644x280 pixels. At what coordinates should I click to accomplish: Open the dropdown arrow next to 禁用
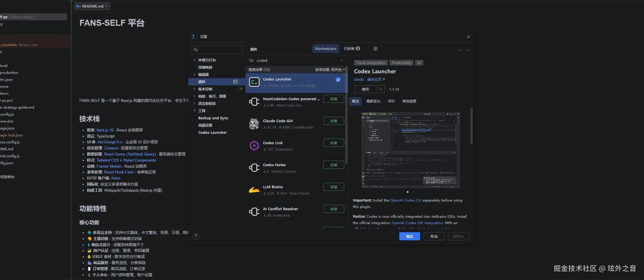(381, 89)
